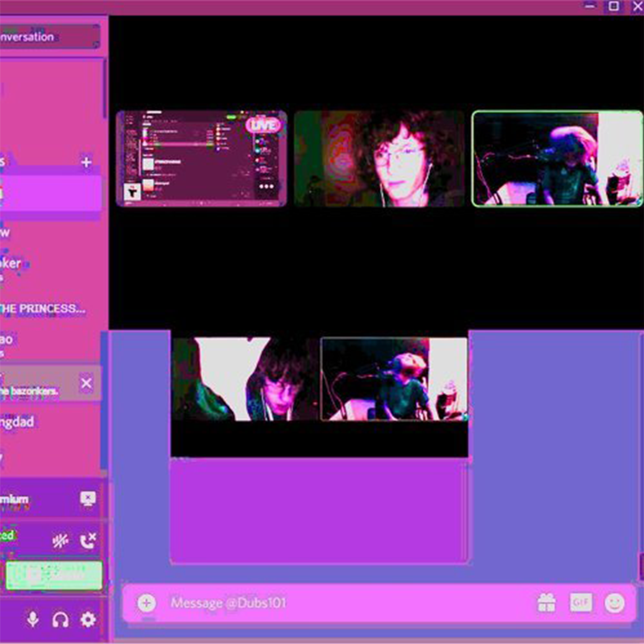Click the DM list scrollbar
644x644 pixels.
pyautogui.click(x=105, y=87)
